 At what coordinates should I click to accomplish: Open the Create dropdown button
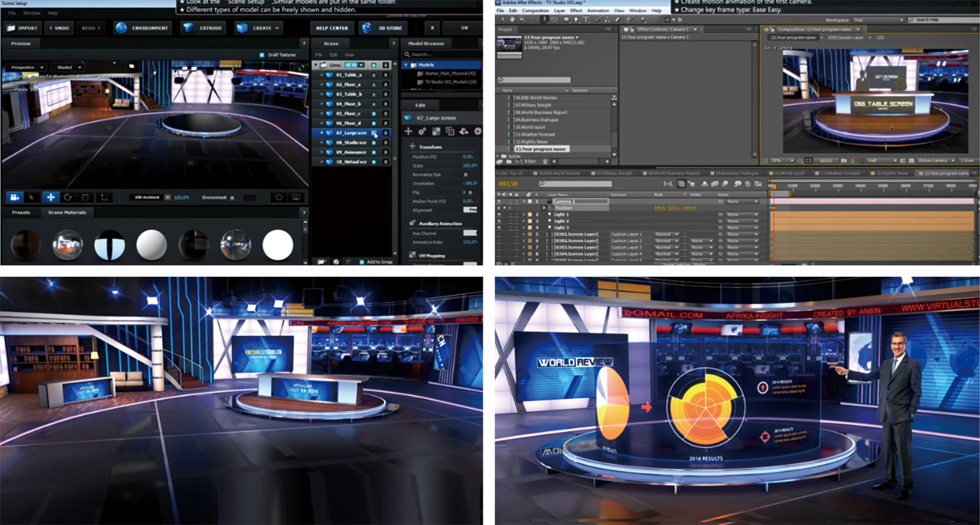tap(258, 28)
